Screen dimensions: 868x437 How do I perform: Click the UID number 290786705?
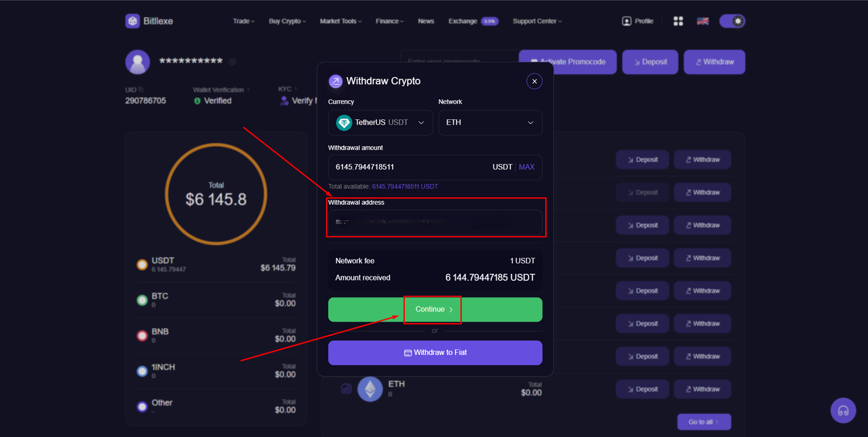[146, 100]
